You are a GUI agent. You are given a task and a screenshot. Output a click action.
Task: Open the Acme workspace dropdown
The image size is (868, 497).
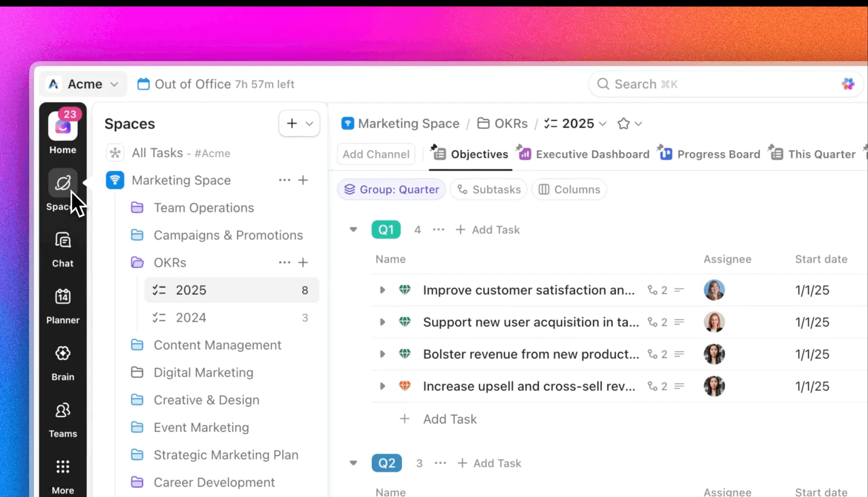click(x=84, y=84)
